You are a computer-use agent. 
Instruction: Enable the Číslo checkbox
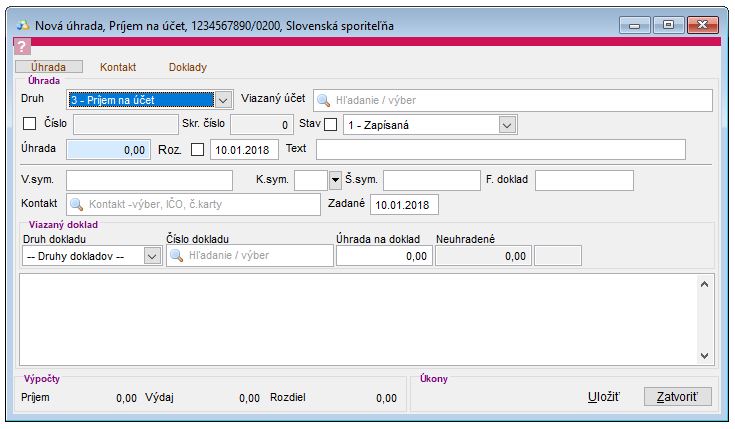[x=29, y=125]
